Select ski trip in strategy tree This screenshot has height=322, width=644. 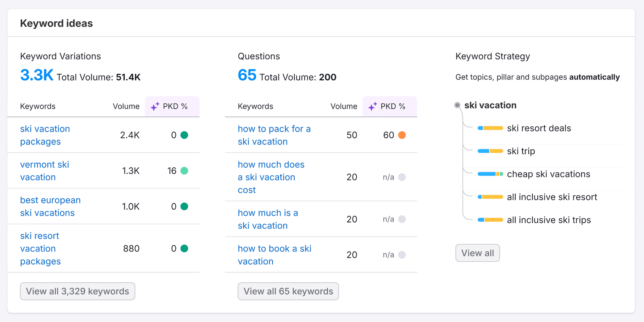point(521,151)
